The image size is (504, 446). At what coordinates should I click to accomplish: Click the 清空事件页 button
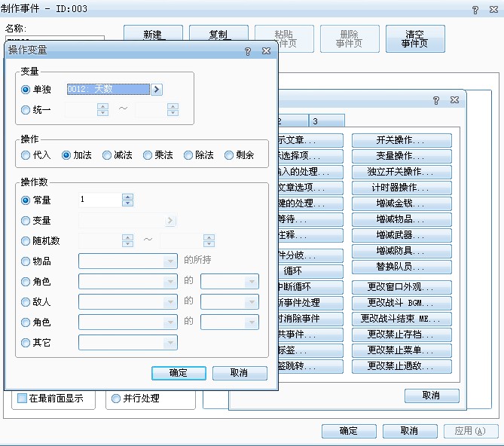point(415,38)
